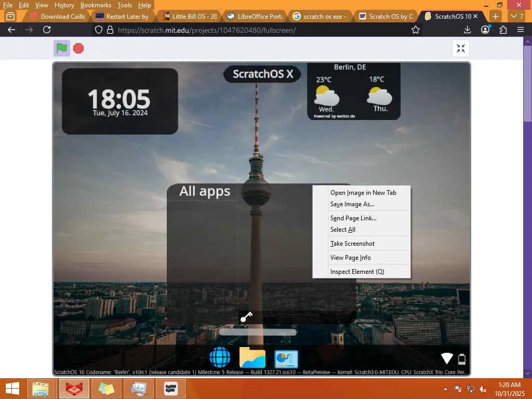Open the settings panel app in dock
This screenshot has height=399, width=532.
(286, 359)
